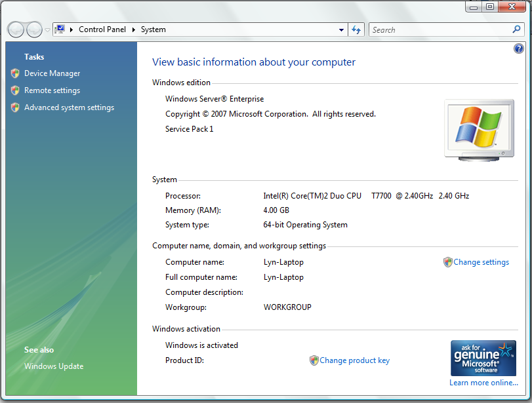Click the Change product key link

[x=354, y=360]
